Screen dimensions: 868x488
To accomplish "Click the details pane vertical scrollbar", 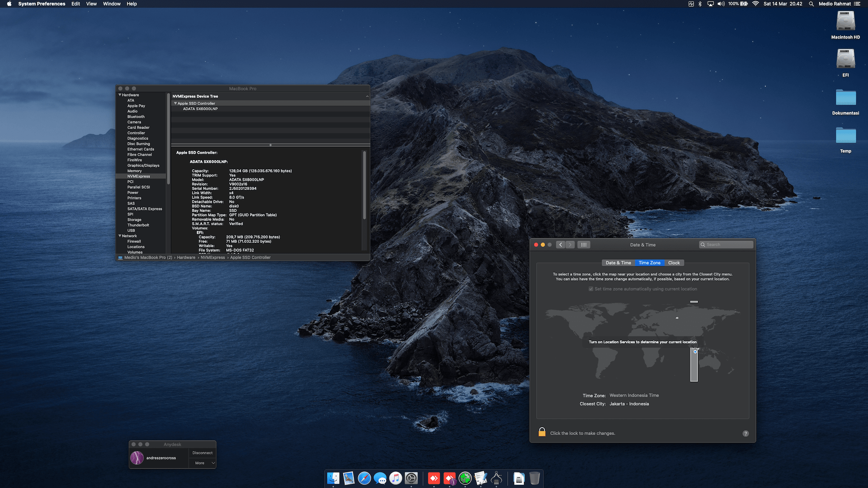I will pos(364,185).
